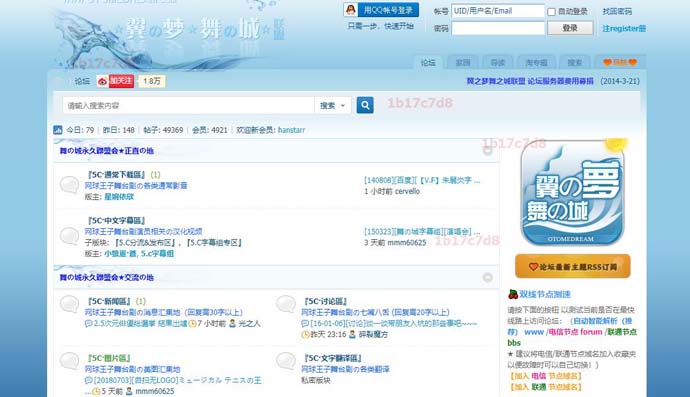Image resolution: width=690 pixels, height=397 pixels.
Task: Click the 帖子: 49369 statistic
Action: [163, 130]
